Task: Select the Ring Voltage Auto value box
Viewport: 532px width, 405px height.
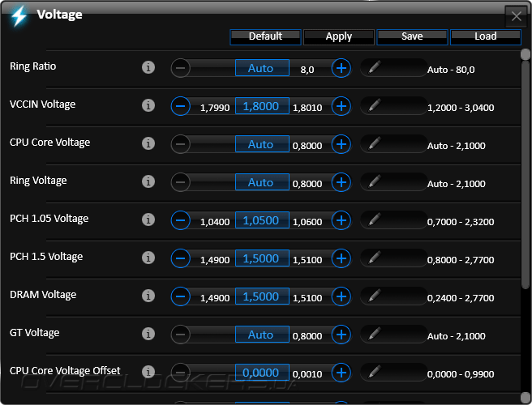Action: (x=262, y=182)
